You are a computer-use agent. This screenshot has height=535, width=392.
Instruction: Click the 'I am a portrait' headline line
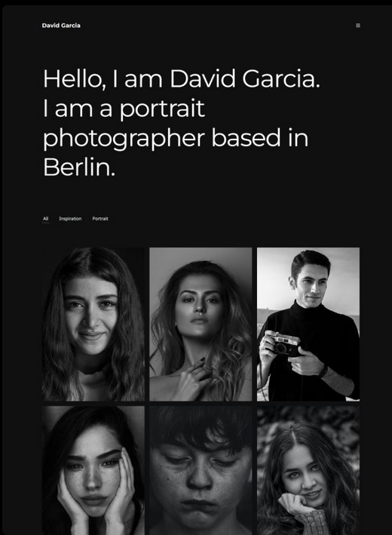click(124, 109)
